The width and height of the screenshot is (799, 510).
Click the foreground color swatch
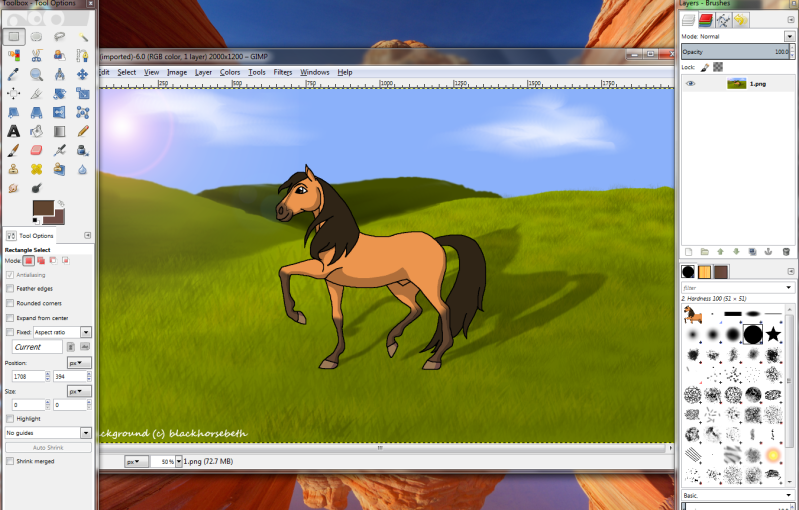click(42, 207)
